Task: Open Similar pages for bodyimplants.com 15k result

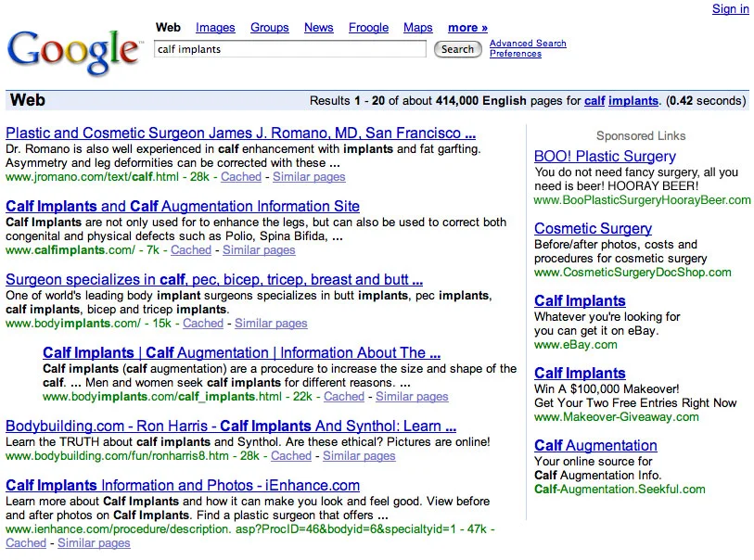Action: tap(271, 323)
